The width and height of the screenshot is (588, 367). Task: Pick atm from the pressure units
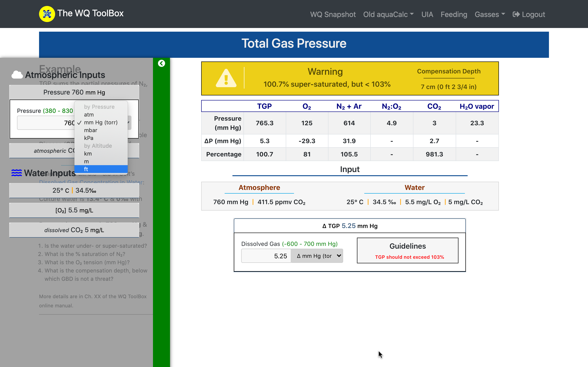89,114
